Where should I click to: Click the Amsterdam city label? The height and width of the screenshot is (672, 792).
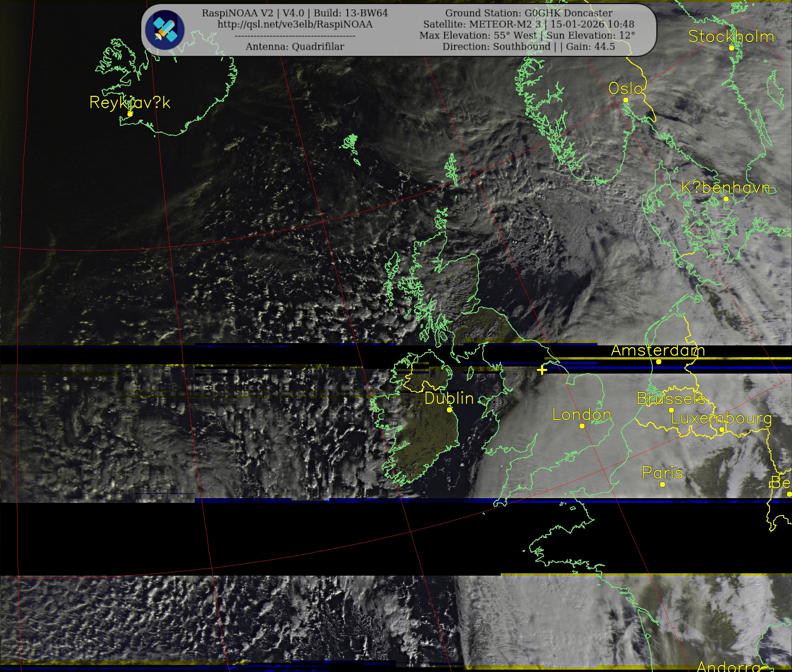[657, 350]
